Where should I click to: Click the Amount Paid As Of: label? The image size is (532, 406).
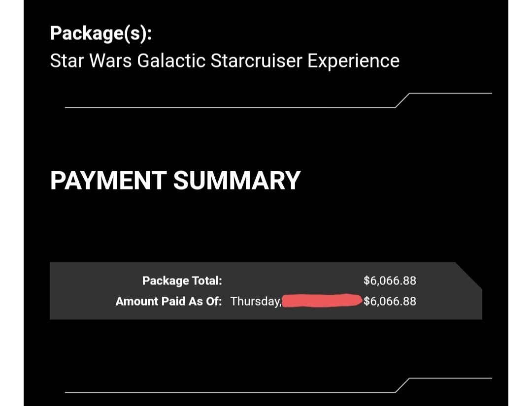(x=168, y=301)
